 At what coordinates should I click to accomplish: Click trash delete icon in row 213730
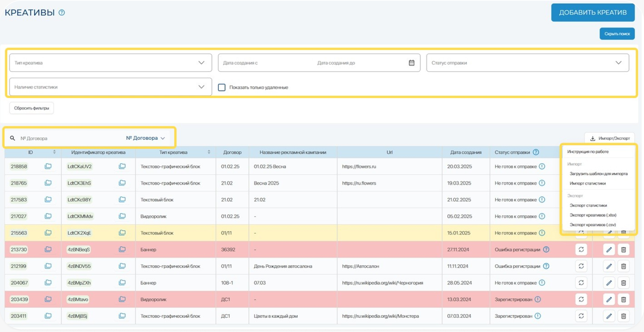623,250
